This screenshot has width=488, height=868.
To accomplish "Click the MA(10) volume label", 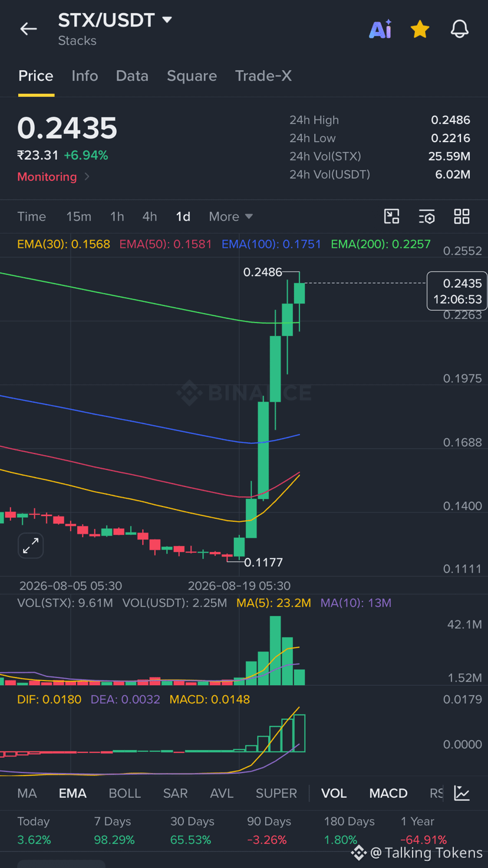I will point(356,603).
